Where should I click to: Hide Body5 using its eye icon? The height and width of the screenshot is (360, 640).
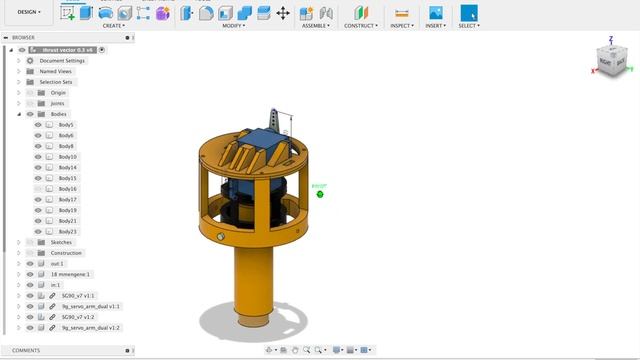click(x=38, y=125)
